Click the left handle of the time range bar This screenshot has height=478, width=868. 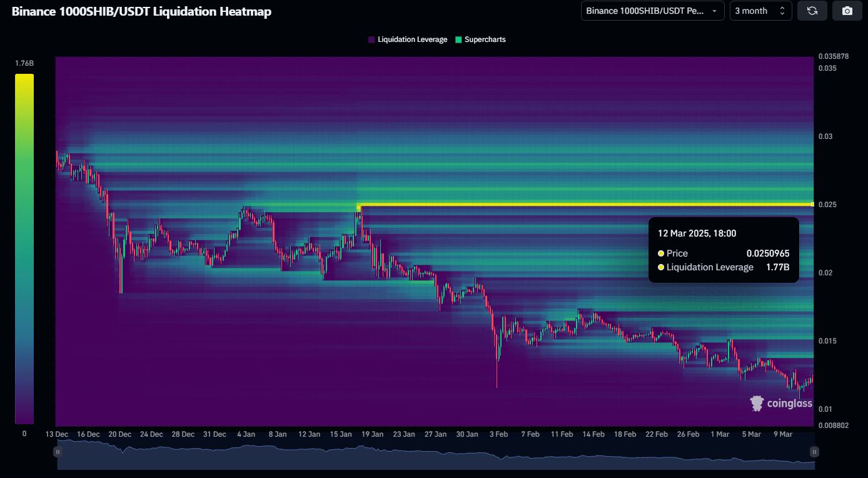pos(58,451)
